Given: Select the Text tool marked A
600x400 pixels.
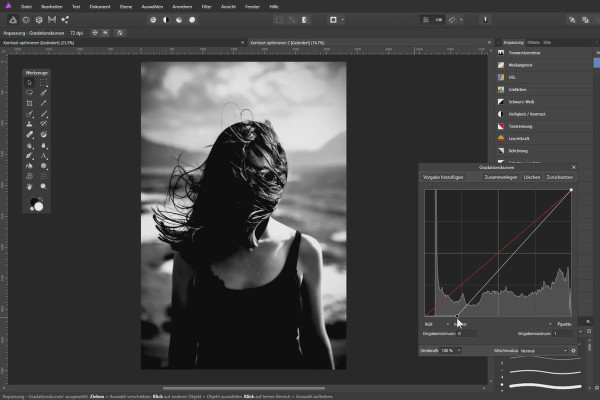Looking at the screenshot, I should tap(43, 155).
